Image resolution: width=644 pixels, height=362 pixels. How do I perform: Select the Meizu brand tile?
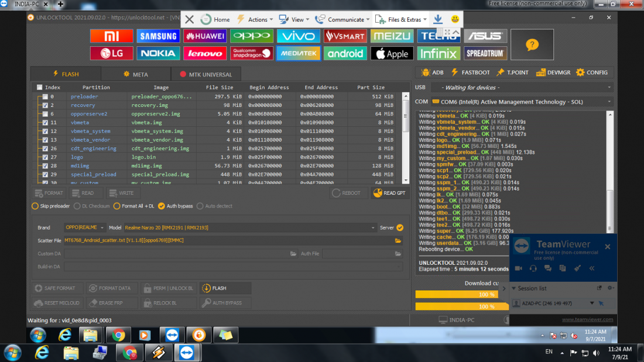392,36
